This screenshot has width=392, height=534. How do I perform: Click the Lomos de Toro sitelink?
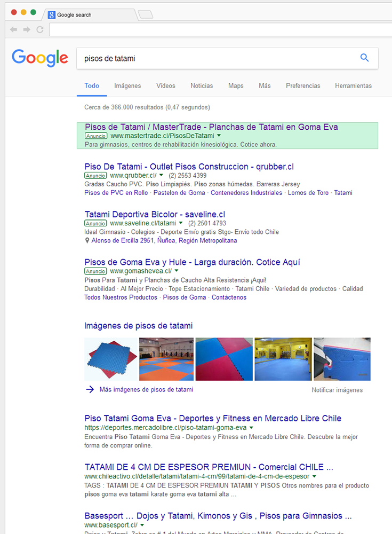pos(308,193)
